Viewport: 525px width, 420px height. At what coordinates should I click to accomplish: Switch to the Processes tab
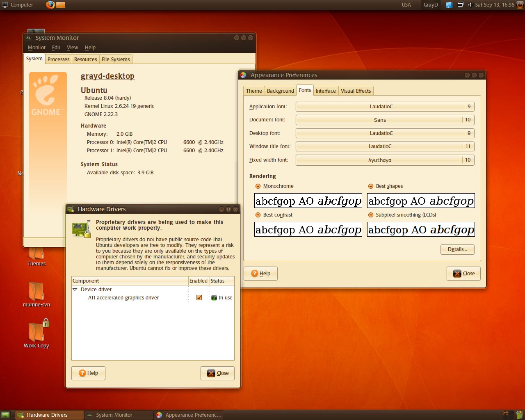pyautogui.click(x=59, y=59)
